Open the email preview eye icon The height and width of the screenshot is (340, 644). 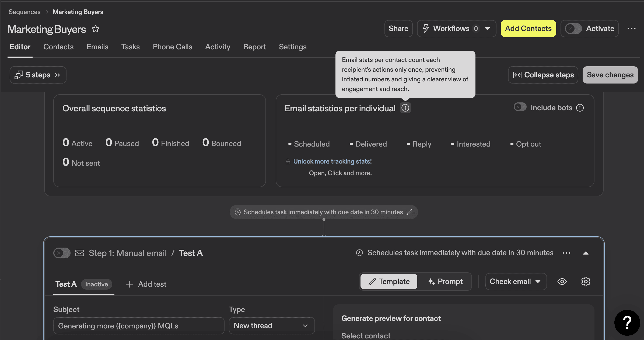click(562, 282)
